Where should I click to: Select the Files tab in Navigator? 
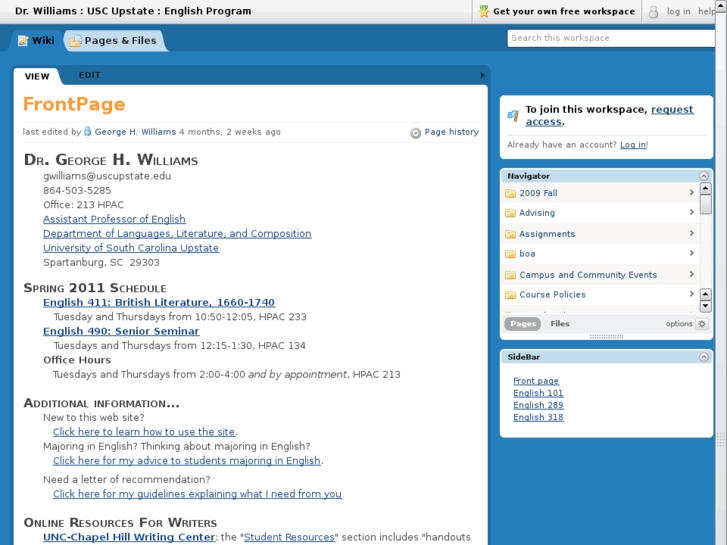point(560,324)
